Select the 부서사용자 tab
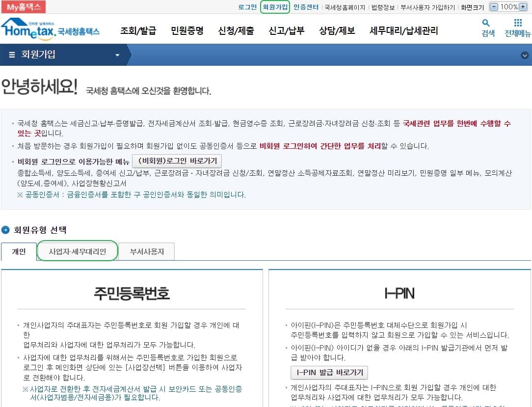Image resolution: width=532 pixels, height=407 pixels. point(147,251)
